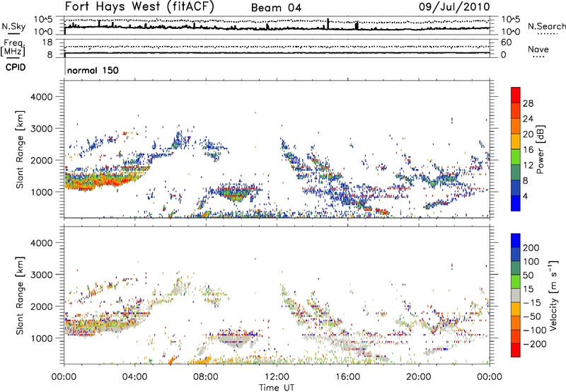
Task: Click the title 'Fort Hays West (fitACF)'
Action: 139,7
